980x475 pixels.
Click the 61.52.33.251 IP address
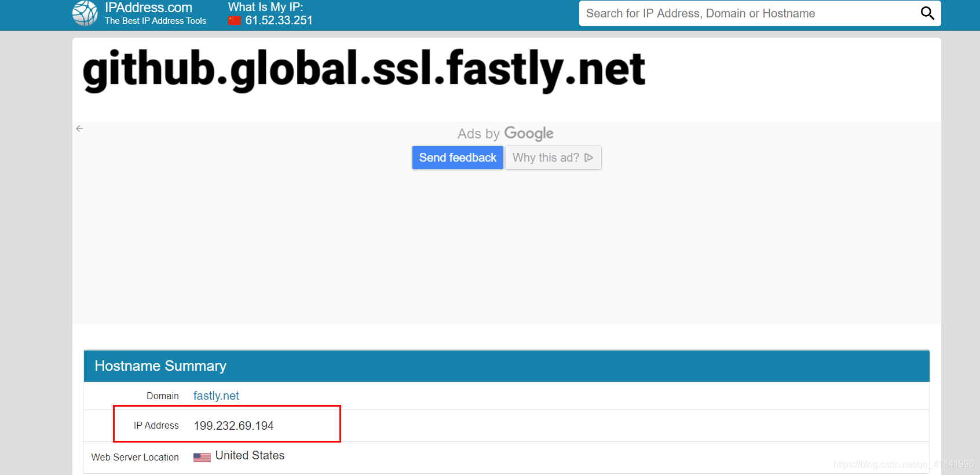click(279, 20)
